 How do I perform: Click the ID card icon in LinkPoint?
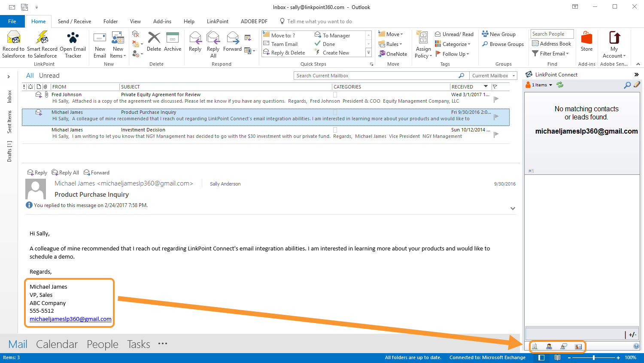coord(578,346)
